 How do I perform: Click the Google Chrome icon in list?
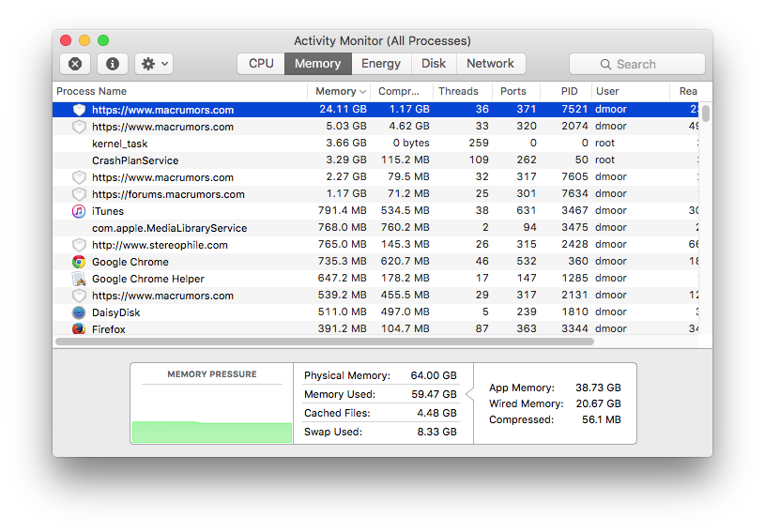tap(79, 262)
